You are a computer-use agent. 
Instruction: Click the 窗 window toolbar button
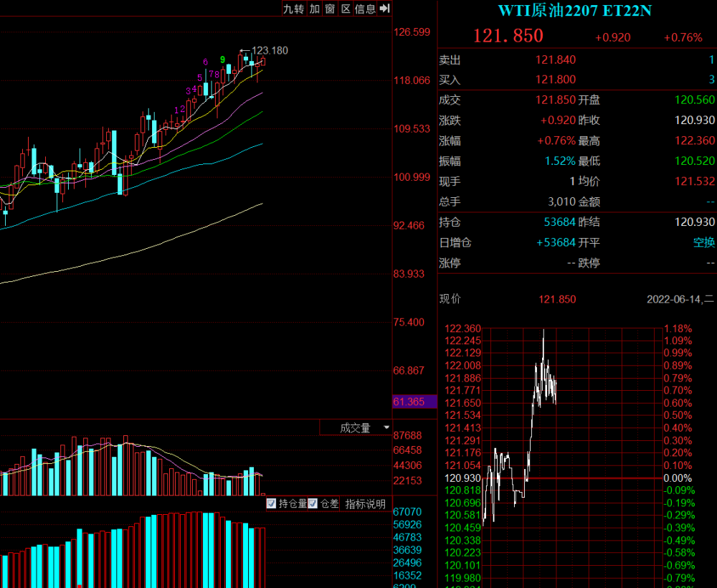[330, 9]
